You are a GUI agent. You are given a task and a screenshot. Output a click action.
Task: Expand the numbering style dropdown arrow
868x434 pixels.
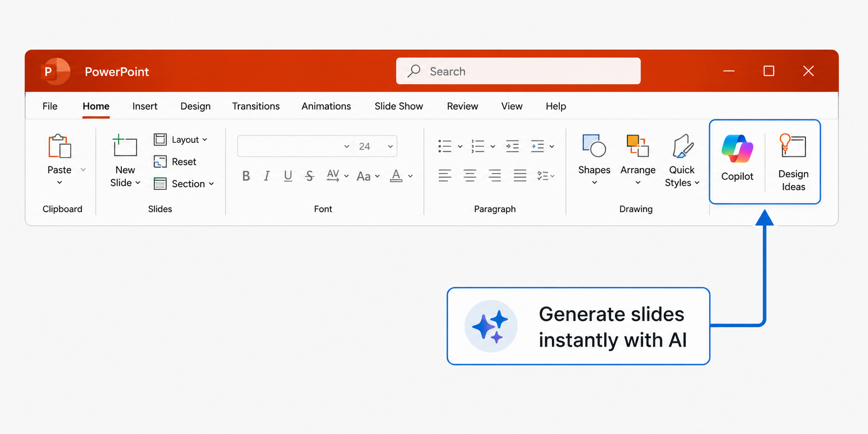click(493, 146)
